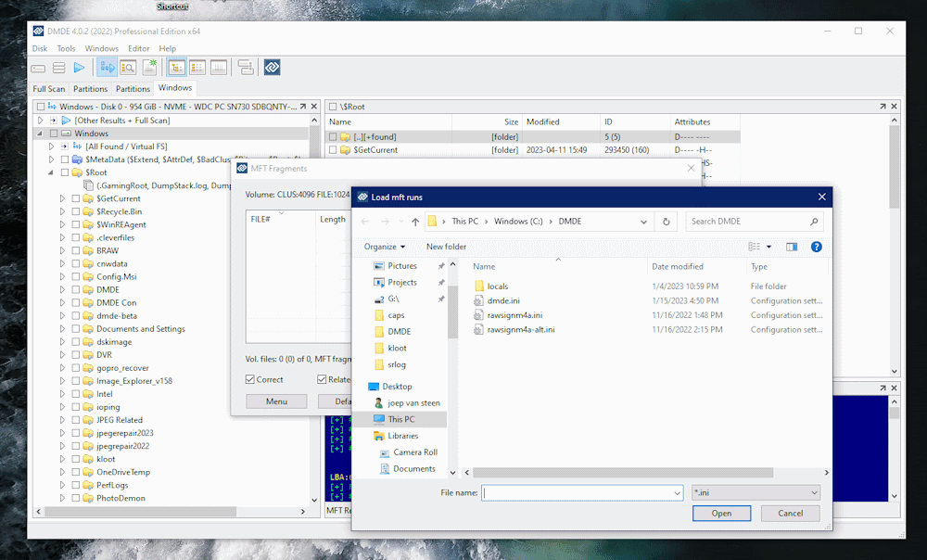927x560 pixels.
Task: Check the box for $GetCurrent in tree
Action: (76, 198)
